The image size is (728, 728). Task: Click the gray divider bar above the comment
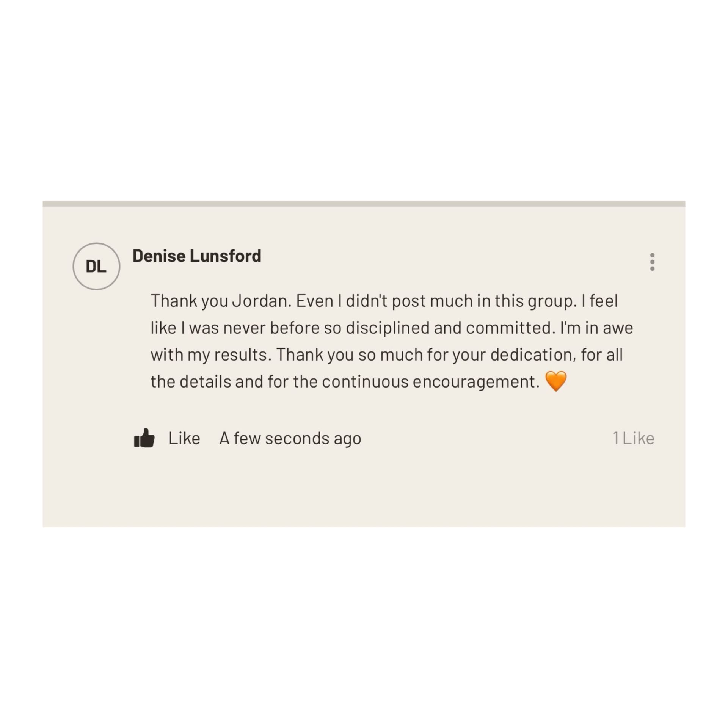(364, 204)
